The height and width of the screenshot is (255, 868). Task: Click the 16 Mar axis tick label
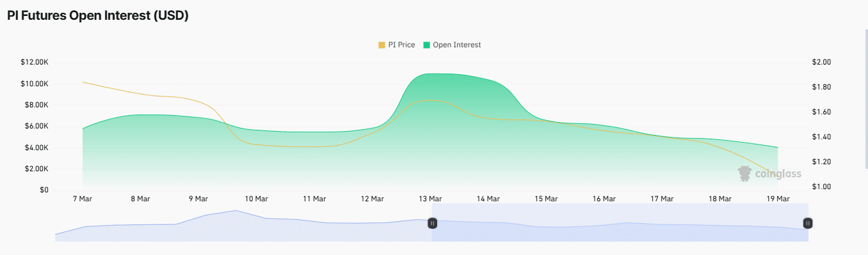pos(604,199)
